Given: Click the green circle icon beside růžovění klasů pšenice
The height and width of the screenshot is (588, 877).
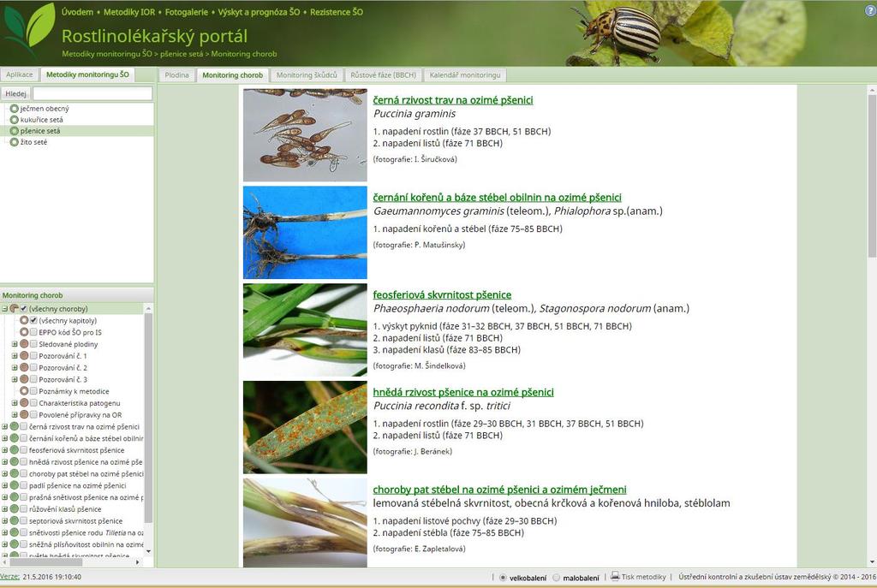Looking at the screenshot, I should 14,508.
